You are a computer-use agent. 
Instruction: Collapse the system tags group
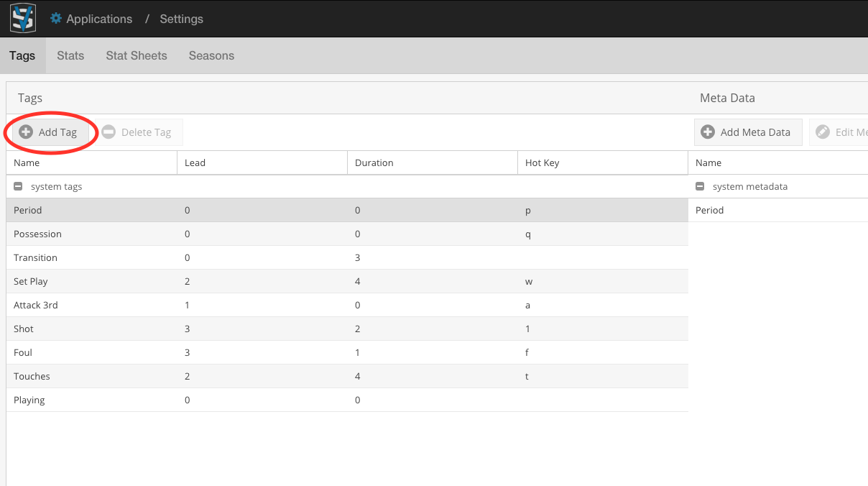[18, 187]
